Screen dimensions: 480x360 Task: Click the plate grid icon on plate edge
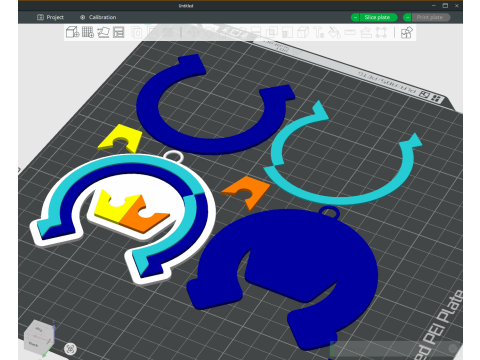click(x=436, y=98)
